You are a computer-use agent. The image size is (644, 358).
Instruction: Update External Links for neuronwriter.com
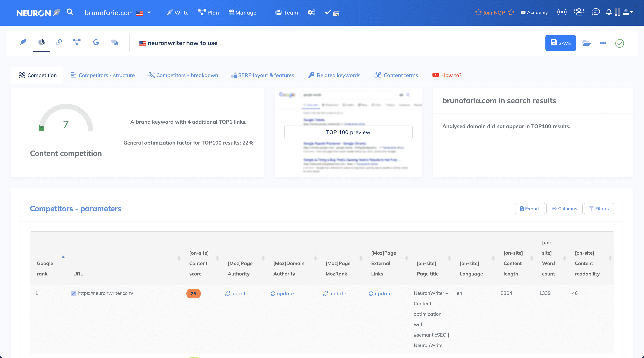coord(380,294)
